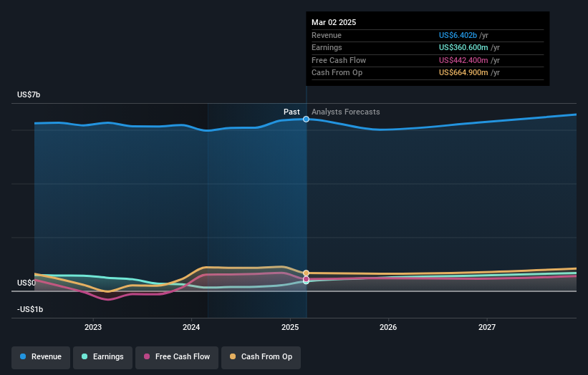Select the pink Free Cash Flow data point
Screen dimensions: 588x375
pos(306,278)
